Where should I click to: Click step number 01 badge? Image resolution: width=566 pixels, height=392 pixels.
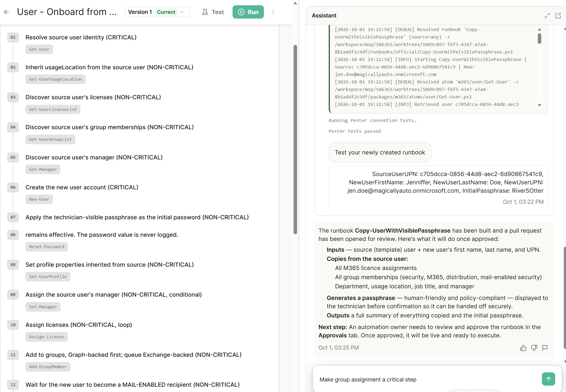13,37
